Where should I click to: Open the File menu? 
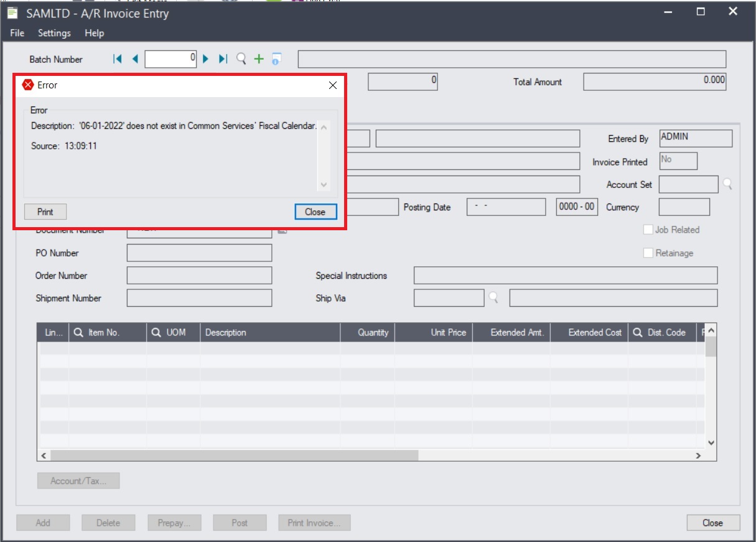pos(16,33)
